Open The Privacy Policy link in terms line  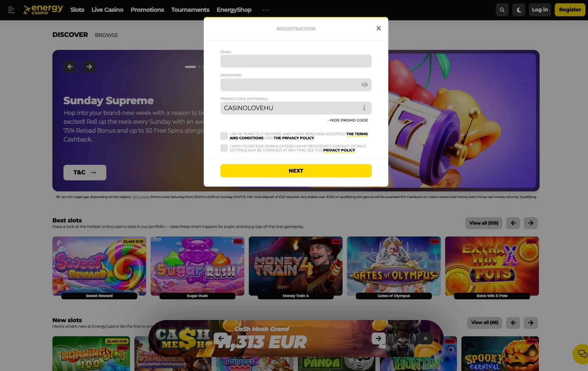294,138
